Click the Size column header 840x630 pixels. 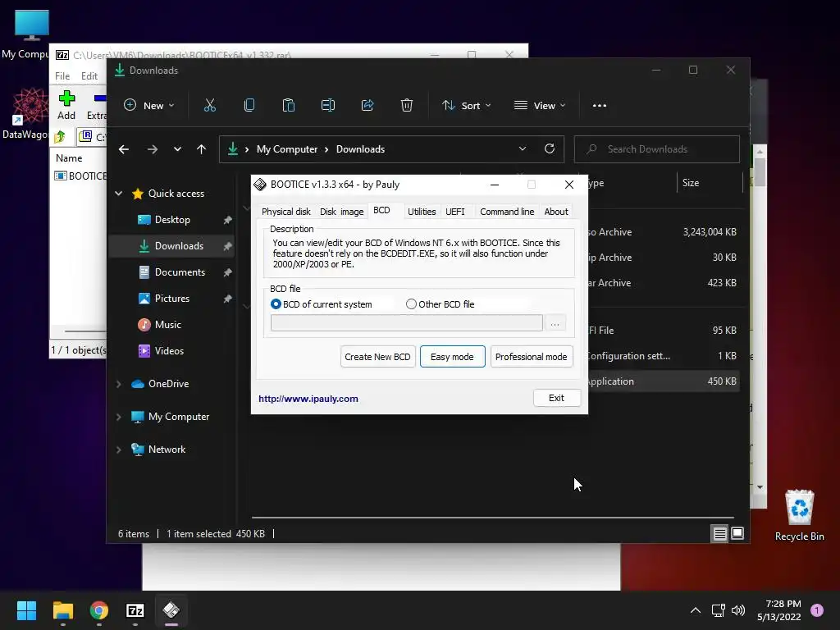pos(710,183)
